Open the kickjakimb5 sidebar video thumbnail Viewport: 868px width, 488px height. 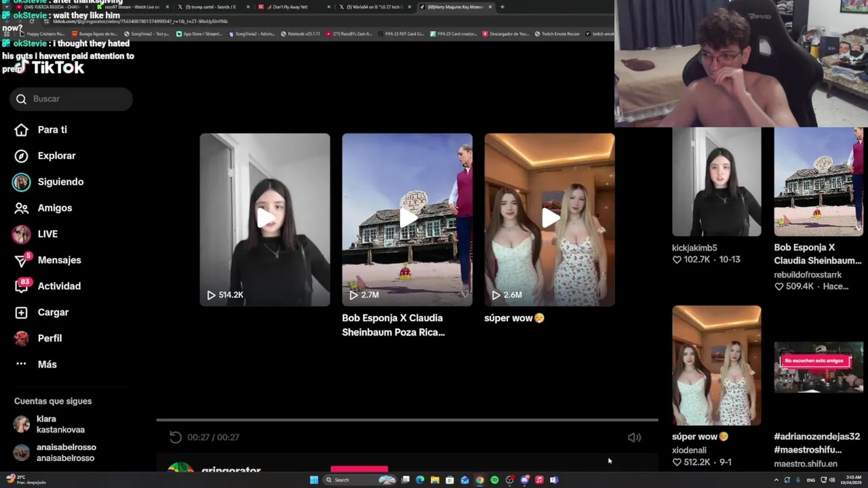[716, 182]
